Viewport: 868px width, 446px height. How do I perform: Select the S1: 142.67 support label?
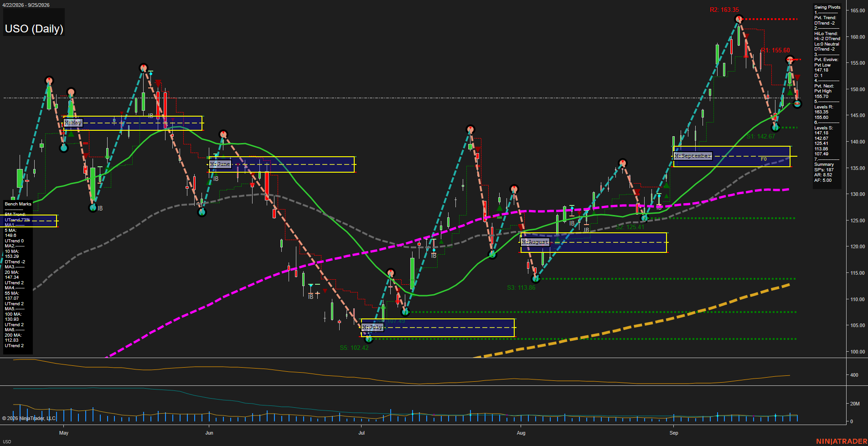coord(761,136)
